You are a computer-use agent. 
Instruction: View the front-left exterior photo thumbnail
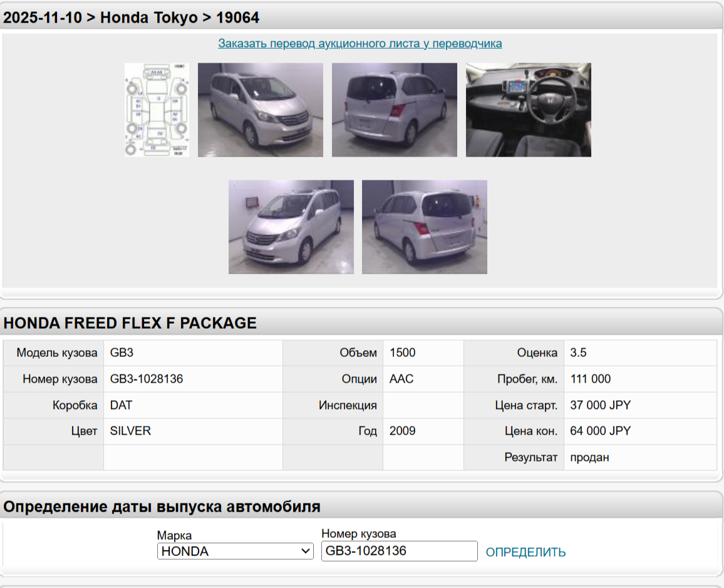pyautogui.click(x=291, y=227)
